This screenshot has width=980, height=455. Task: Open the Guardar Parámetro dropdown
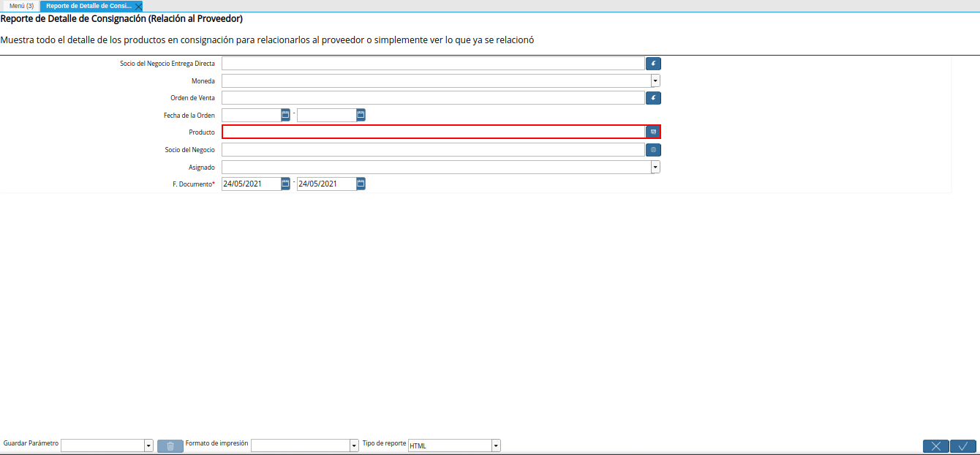148,445
